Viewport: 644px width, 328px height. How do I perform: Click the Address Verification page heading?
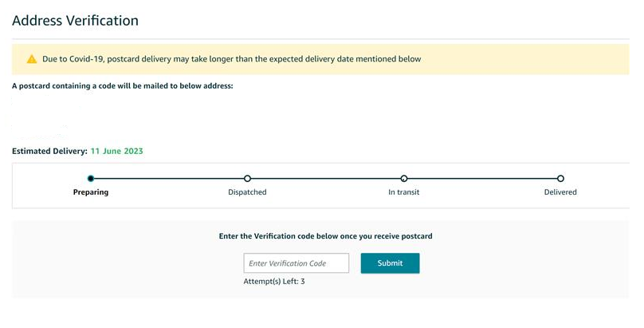point(75,21)
